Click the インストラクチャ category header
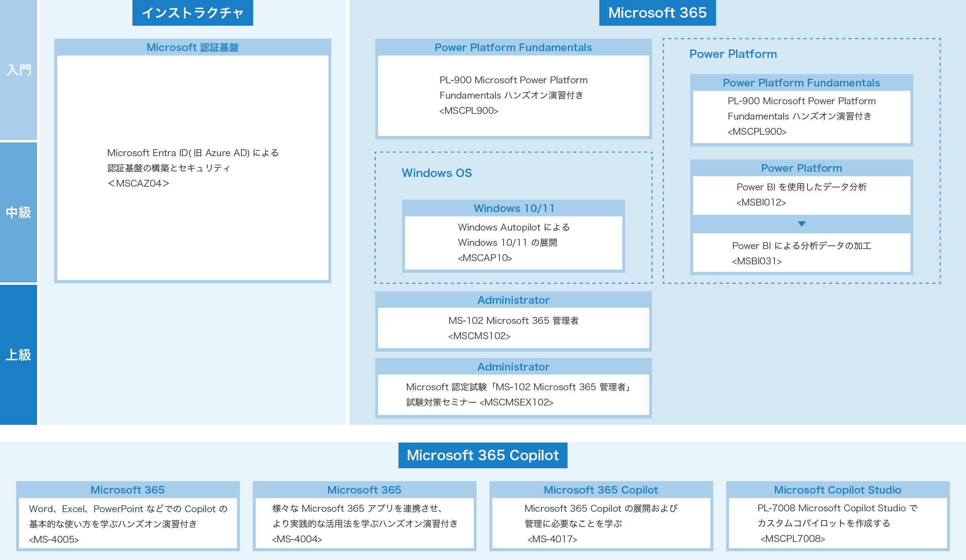 pyautogui.click(x=192, y=13)
